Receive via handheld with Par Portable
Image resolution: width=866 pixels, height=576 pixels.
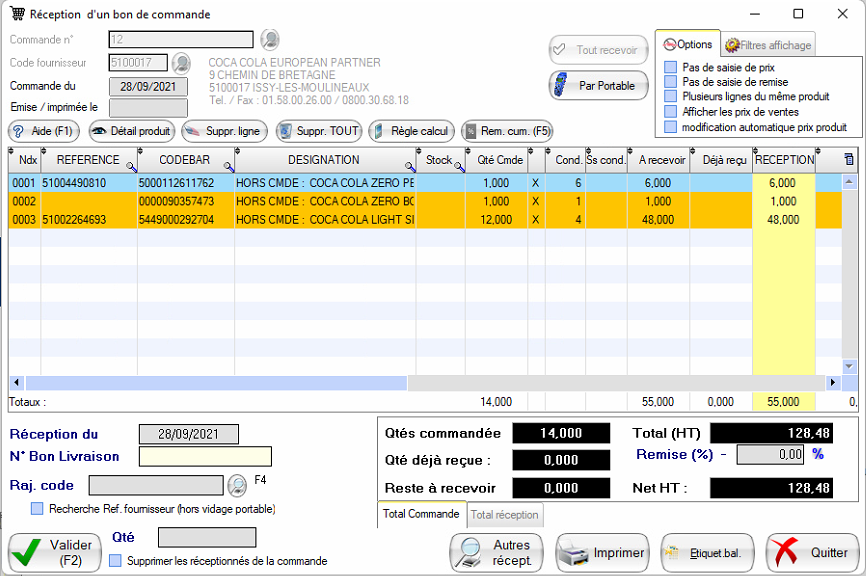click(598, 86)
